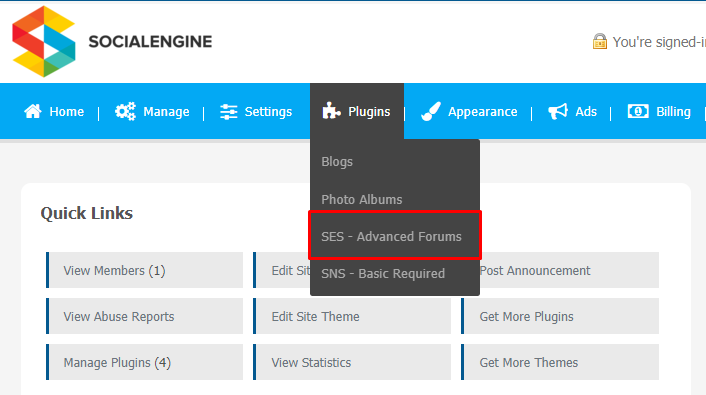
Task: Click the Ads megaphone icon
Action: click(x=557, y=111)
